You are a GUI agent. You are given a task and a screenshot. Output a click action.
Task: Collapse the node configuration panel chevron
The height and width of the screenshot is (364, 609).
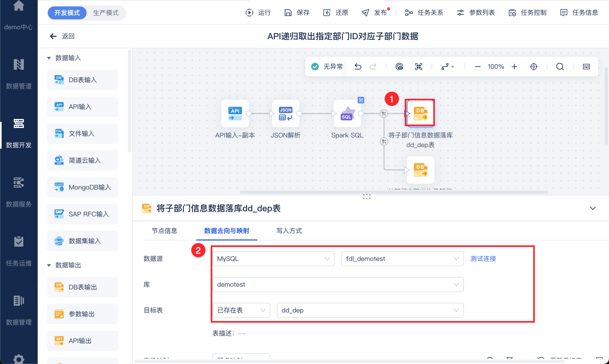pyautogui.click(x=593, y=208)
